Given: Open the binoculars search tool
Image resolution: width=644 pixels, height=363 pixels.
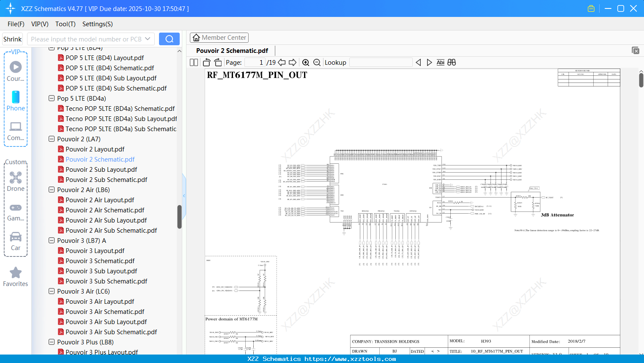Looking at the screenshot, I should [452, 62].
